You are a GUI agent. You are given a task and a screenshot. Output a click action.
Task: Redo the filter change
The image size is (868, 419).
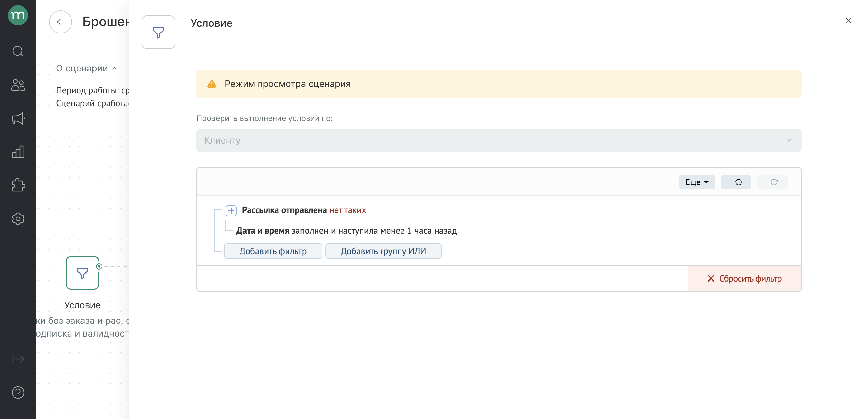coord(772,182)
